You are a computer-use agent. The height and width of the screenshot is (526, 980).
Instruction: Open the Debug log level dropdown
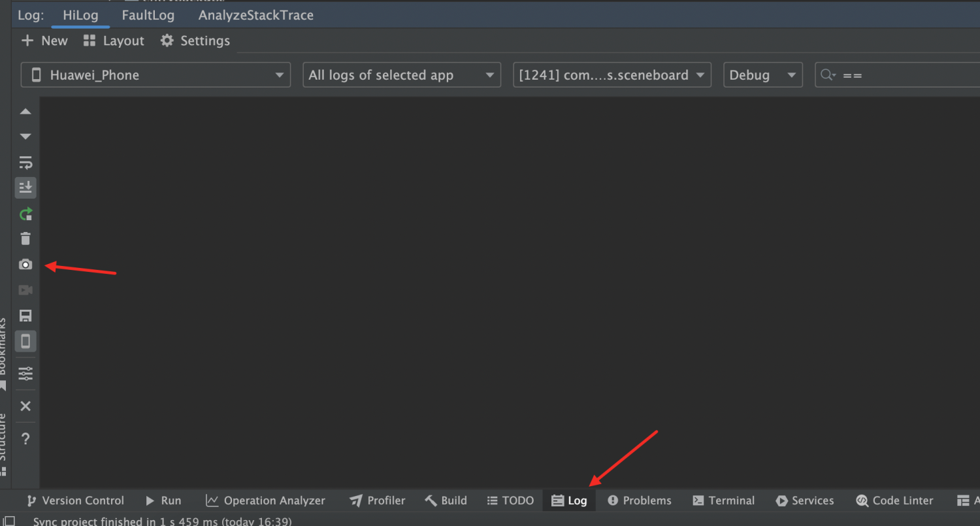[763, 75]
